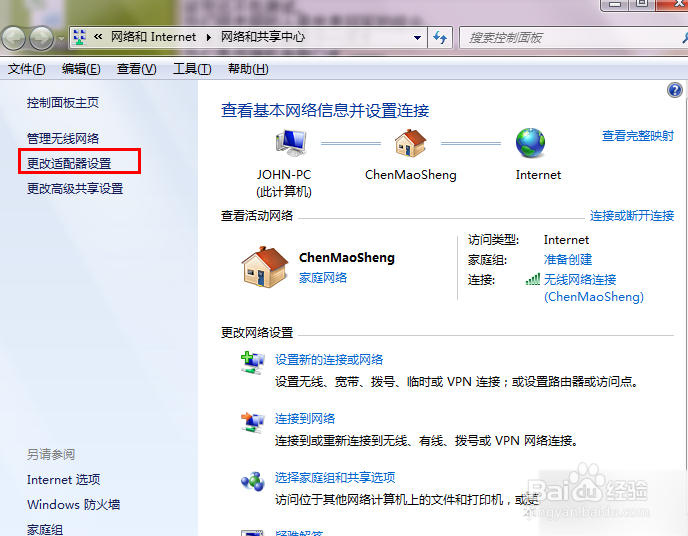Screen dimensions: 688x536
Task: Click the 访问类型: label
Action: point(493,240)
